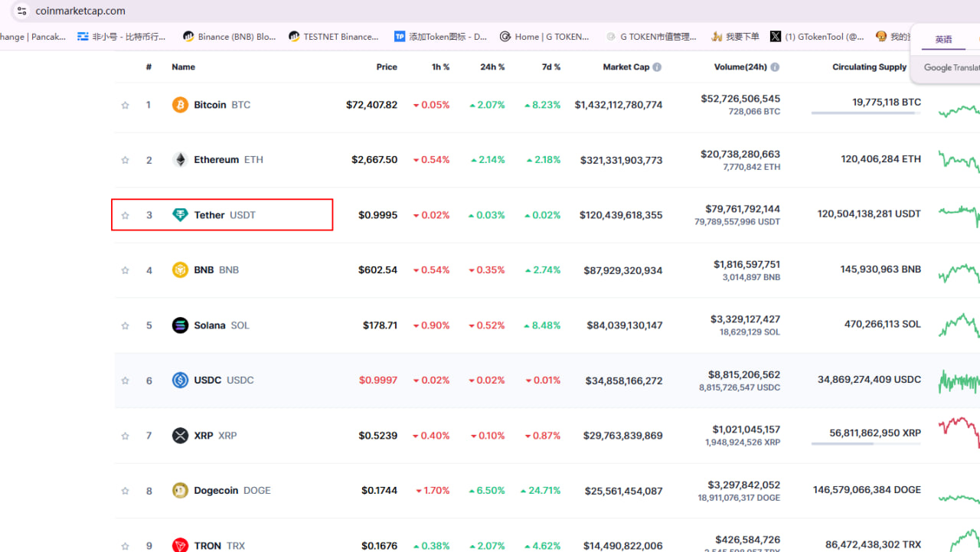Click the Ethereum diamond logo icon
This screenshot has width=980, height=552.
tap(180, 160)
